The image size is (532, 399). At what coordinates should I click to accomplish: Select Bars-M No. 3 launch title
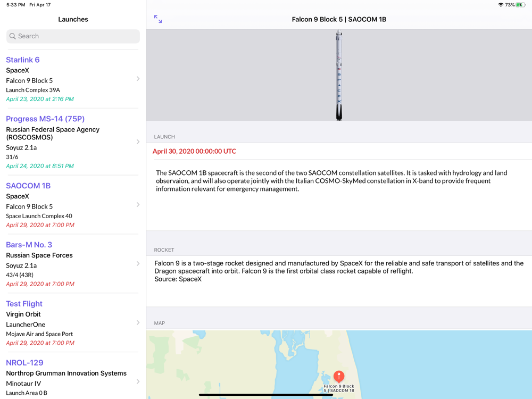[x=29, y=245]
